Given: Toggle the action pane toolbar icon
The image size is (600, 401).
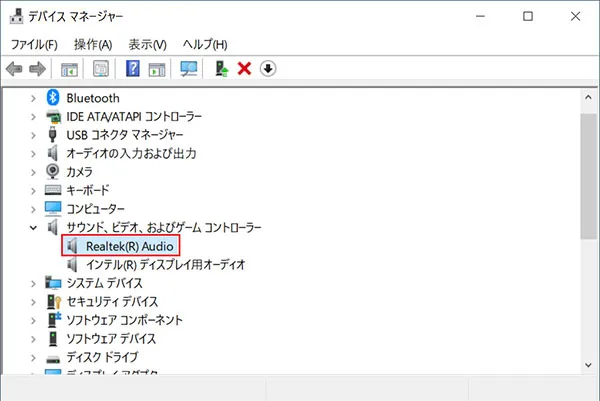Looking at the screenshot, I should [x=157, y=69].
